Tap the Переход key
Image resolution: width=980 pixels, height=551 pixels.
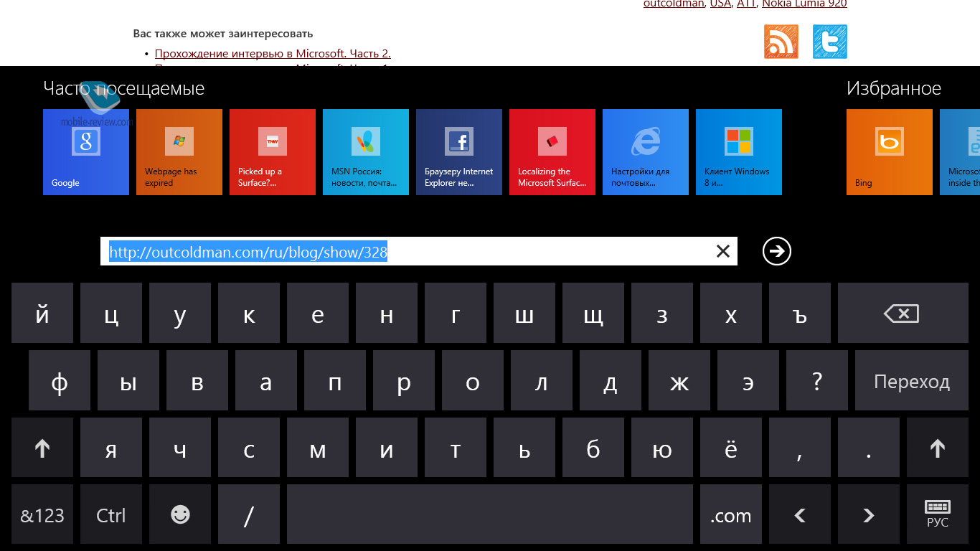tap(912, 380)
